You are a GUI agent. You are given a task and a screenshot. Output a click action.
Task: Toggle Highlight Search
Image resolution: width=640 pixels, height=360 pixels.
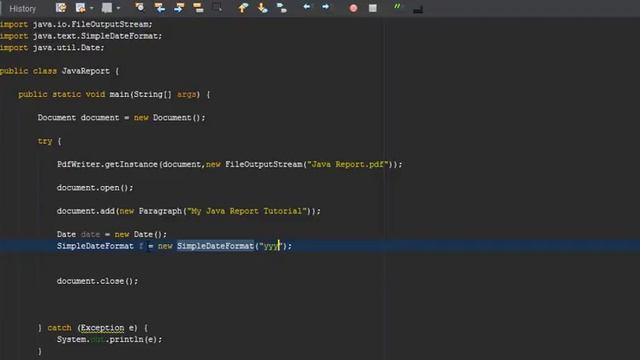click(x=198, y=7)
